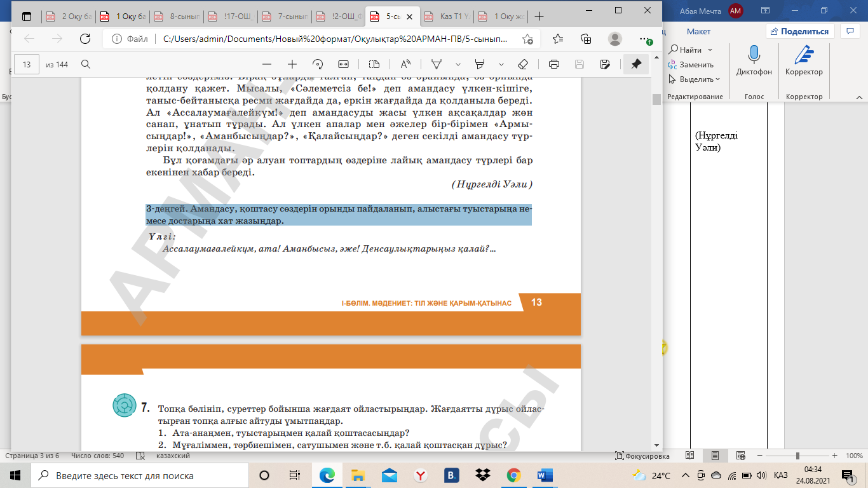Open Windows Start menu
This screenshot has width=868, height=488.
15,475
